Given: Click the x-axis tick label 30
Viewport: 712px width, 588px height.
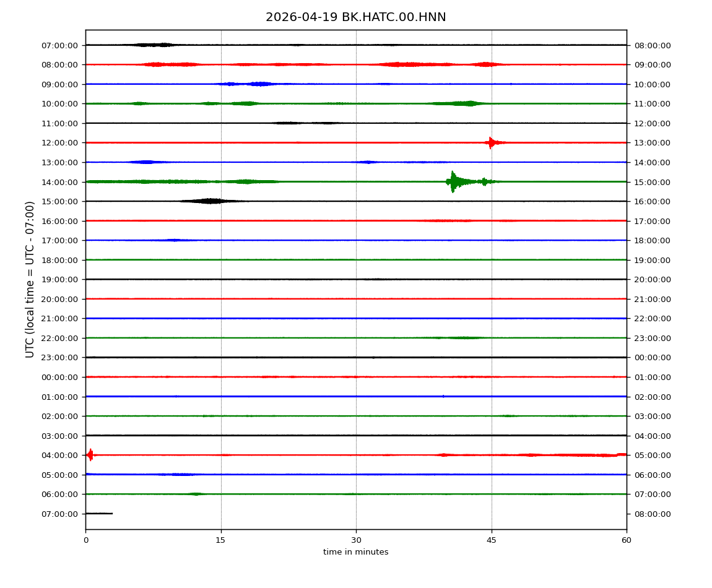Looking at the screenshot, I should (x=356, y=540).
